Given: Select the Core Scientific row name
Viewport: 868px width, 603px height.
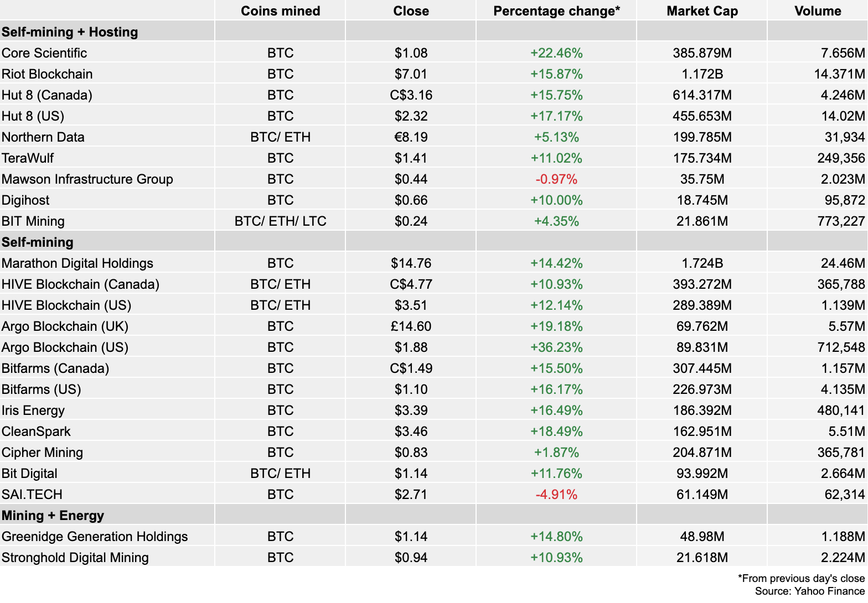Looking at the screenshot, I should pos(44,53).
